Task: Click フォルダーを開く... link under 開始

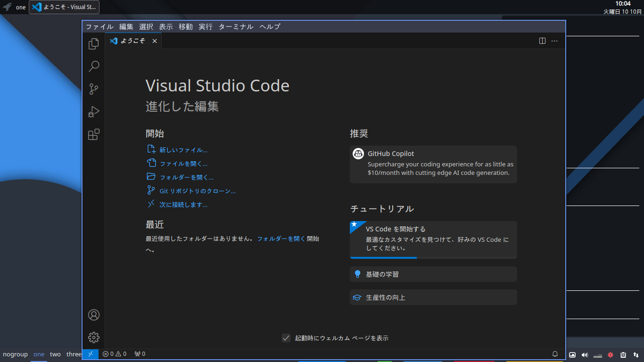Action: point(187,177)
